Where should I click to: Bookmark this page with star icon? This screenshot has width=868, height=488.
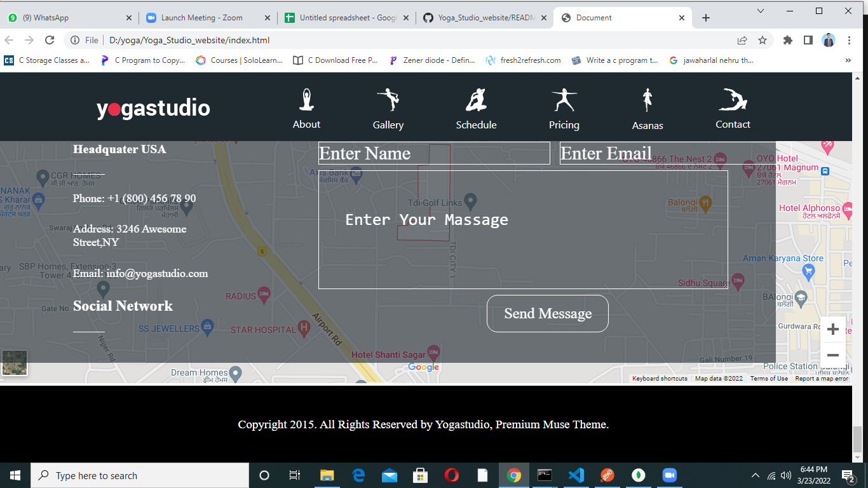pos(763,40)
